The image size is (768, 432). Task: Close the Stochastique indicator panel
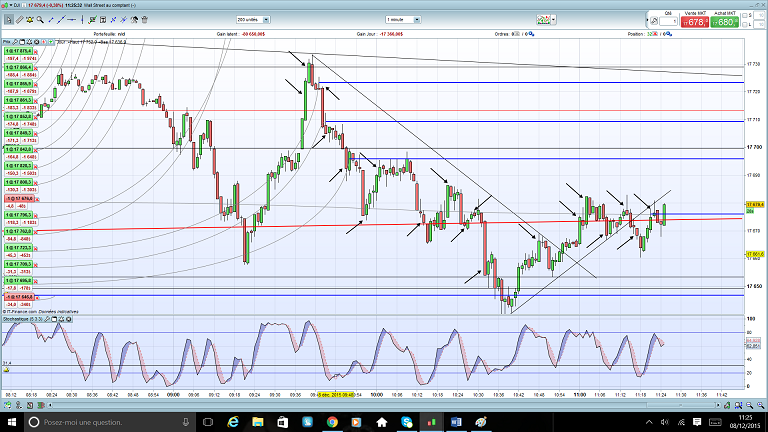click(x=69, y=319)
